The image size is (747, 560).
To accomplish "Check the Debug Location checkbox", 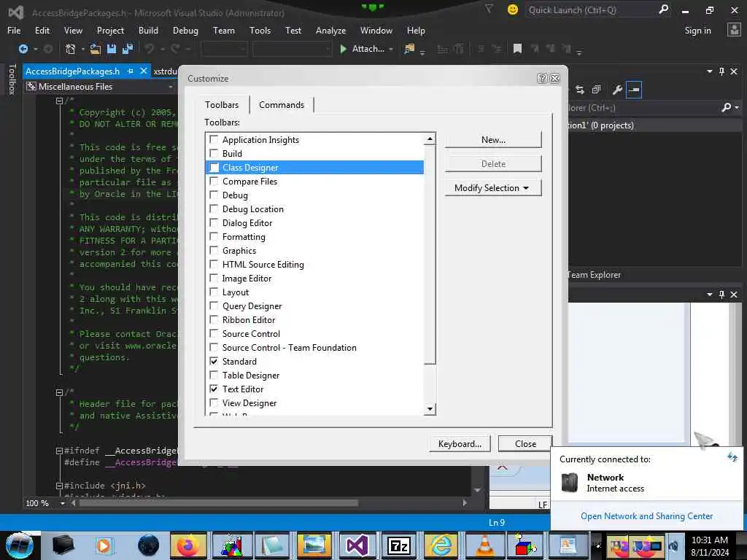I will click(214, 209).
